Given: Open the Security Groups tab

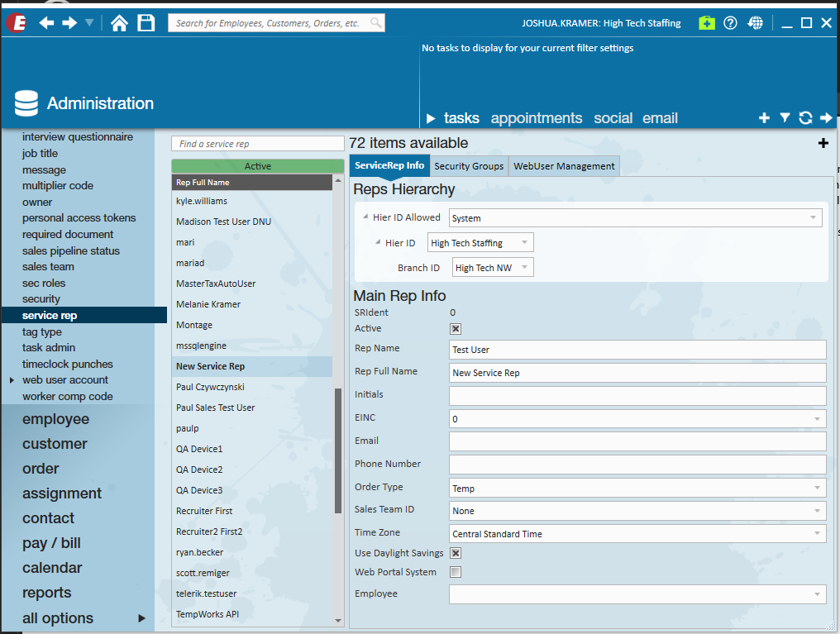Looking at the screenshot, I should 469,166.
